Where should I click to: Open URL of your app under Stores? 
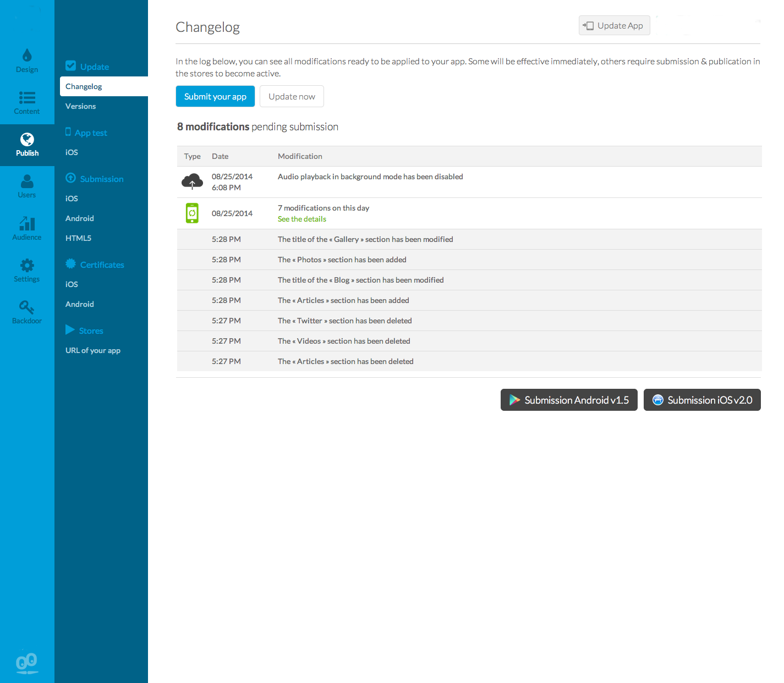[x=93, y=350]
